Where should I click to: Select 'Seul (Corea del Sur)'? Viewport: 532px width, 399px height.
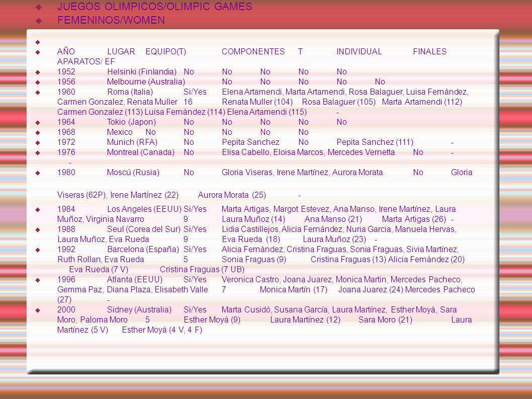(x=144, y=229)
